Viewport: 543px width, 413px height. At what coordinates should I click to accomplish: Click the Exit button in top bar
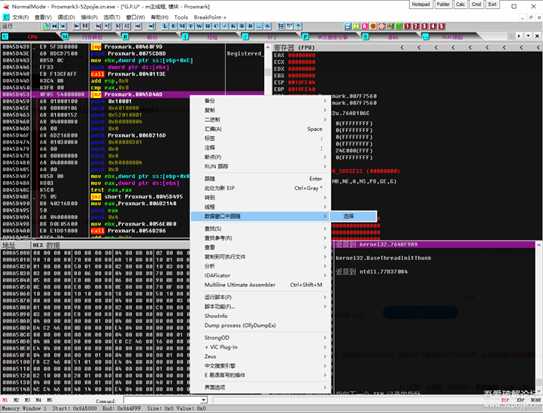click(492, 4)
